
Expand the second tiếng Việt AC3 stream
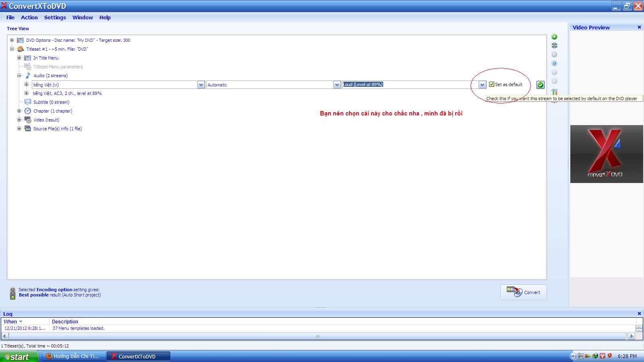(26, 93)
